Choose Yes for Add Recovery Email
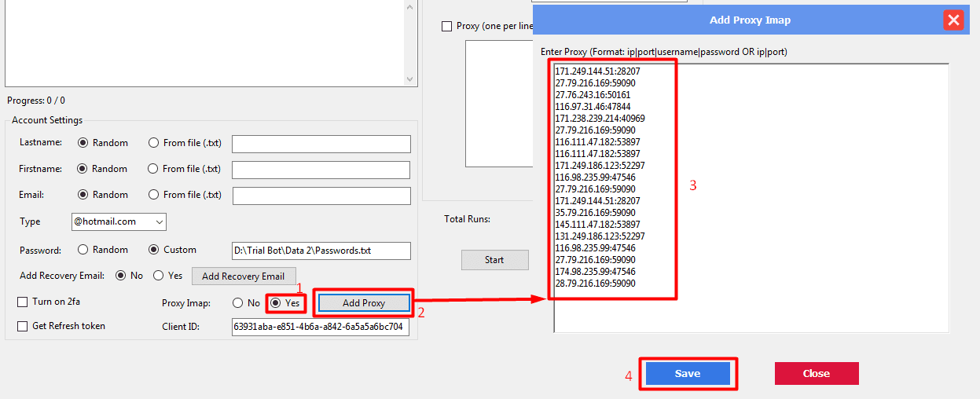The image size is (980, 399). point(167,276)
